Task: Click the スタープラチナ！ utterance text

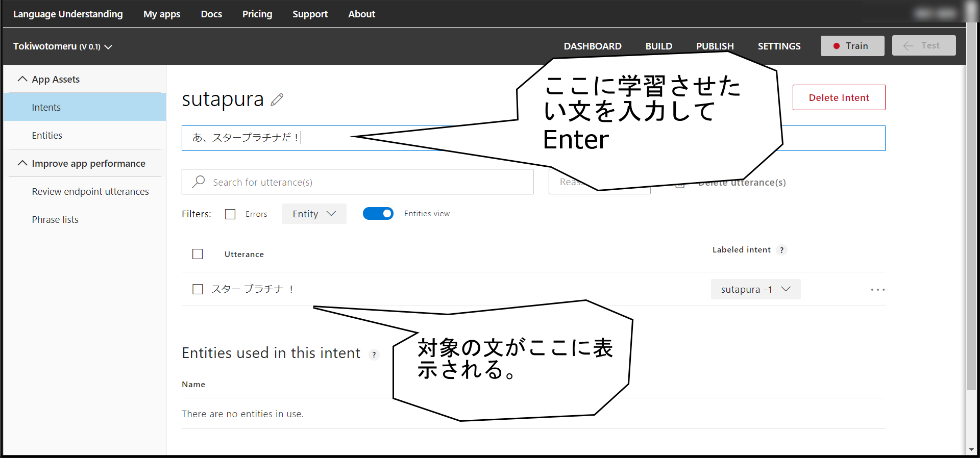Action: click(x=252, y=289)
